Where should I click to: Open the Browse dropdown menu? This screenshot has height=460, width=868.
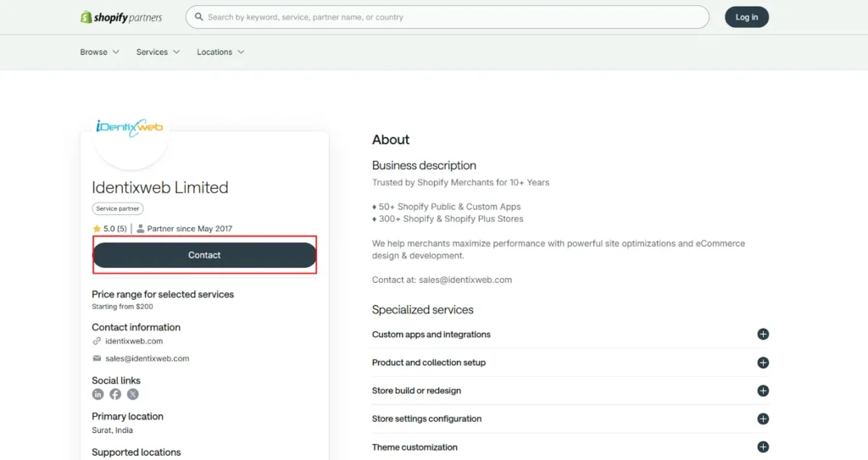(x=100, y=52)
